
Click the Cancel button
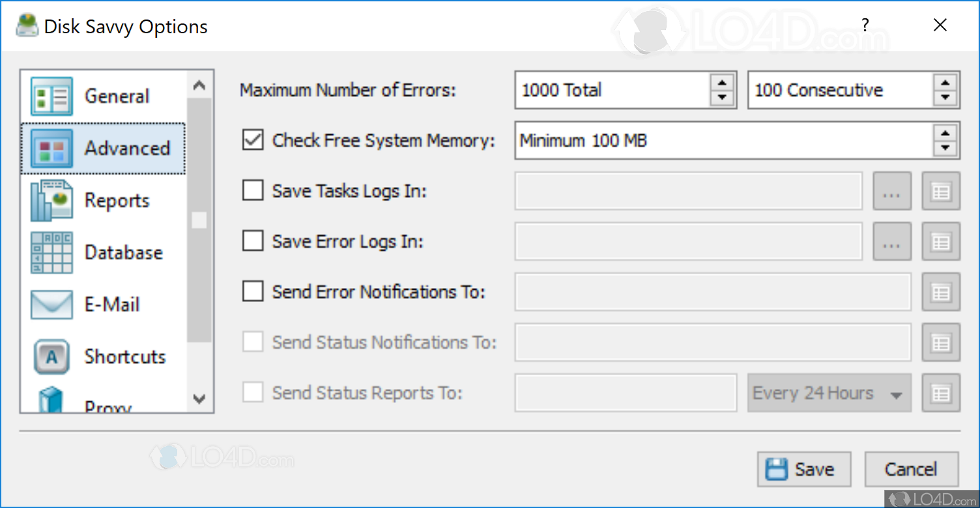coord(911,469)
